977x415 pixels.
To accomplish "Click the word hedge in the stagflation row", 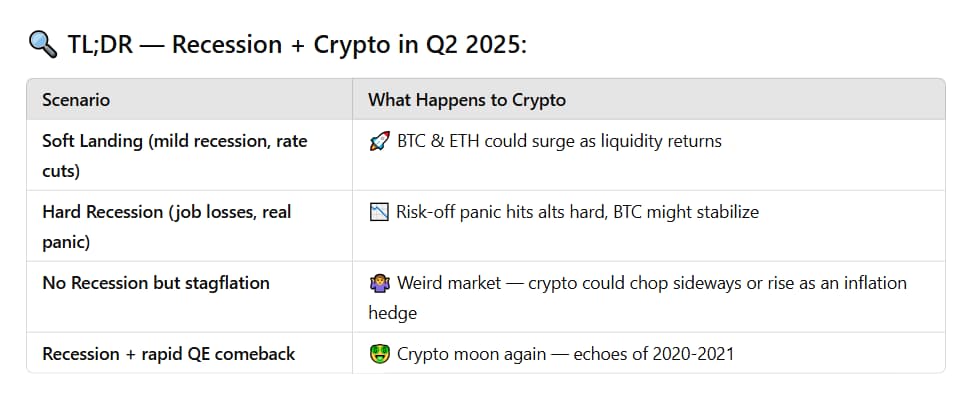I will (393, 313).
